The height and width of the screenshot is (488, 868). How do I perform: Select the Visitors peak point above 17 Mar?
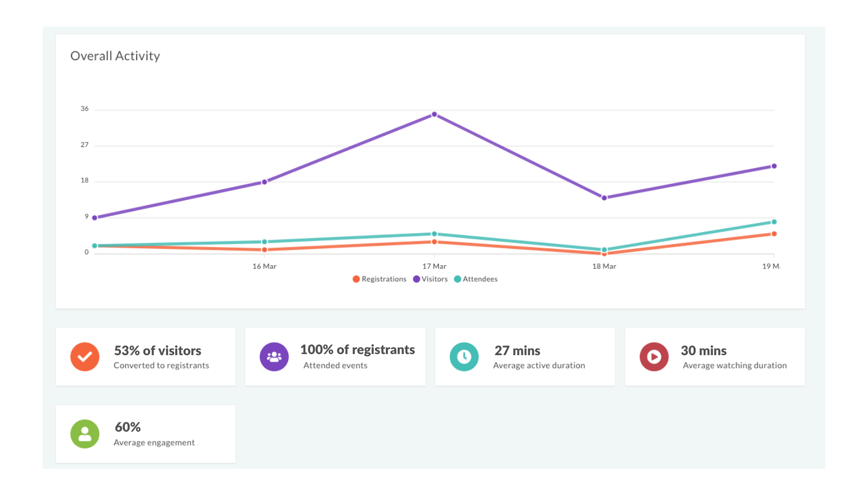434,114
